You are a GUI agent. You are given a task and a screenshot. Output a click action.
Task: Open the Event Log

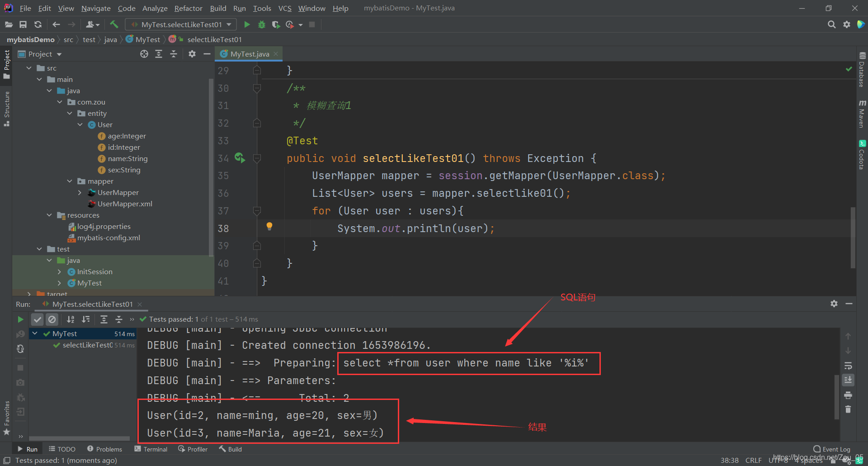[832, 449]
